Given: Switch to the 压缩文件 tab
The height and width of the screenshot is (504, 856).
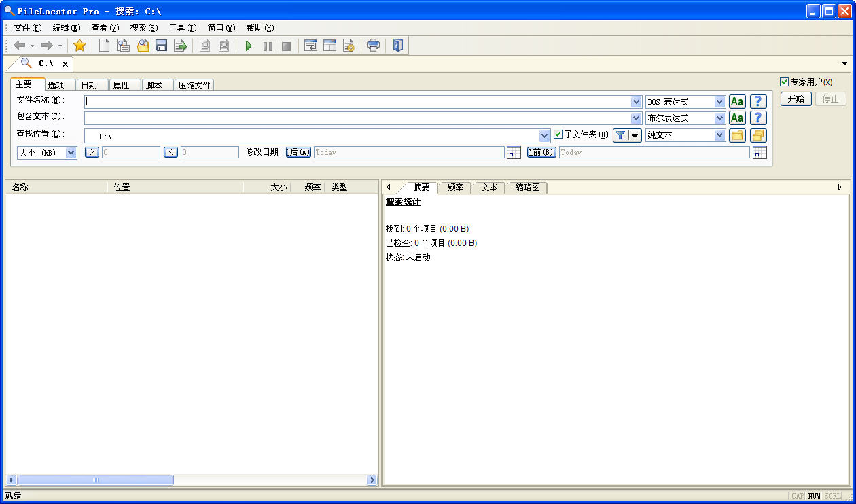Looking at the screenshot, I should click(195, 85).
